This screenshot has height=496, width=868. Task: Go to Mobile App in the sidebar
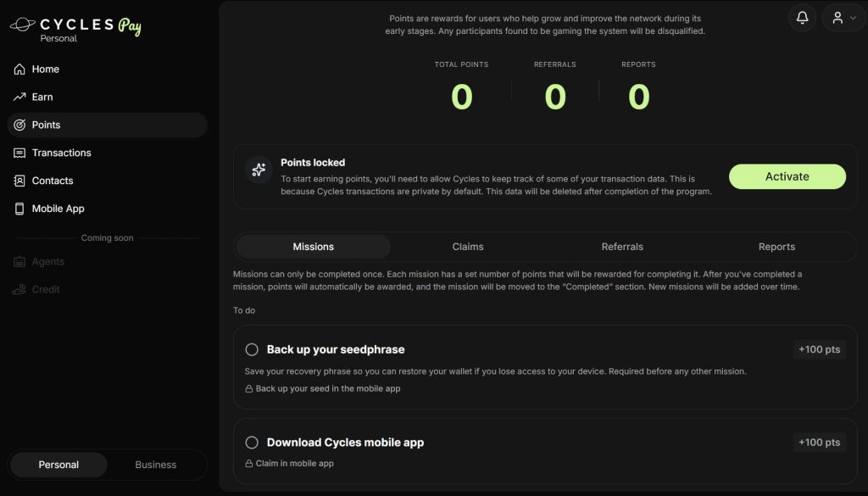[107, 209]
